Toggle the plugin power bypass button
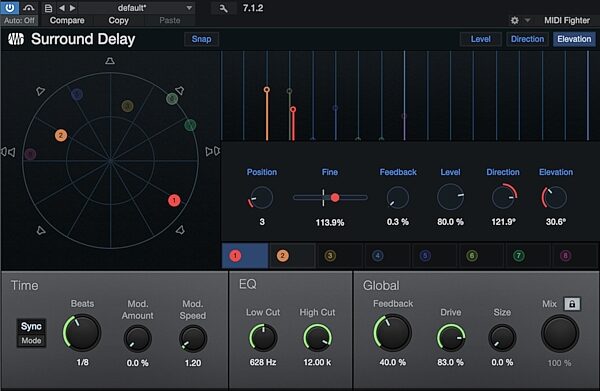Image resolution: width=600 pixels, height=391 pixels. click(10, 7)
